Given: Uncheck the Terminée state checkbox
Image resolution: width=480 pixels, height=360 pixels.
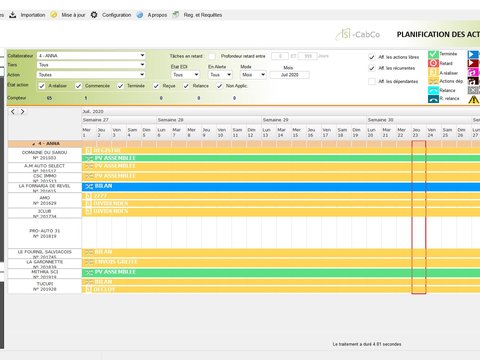Looking at the screenshot, I should 120,86.
